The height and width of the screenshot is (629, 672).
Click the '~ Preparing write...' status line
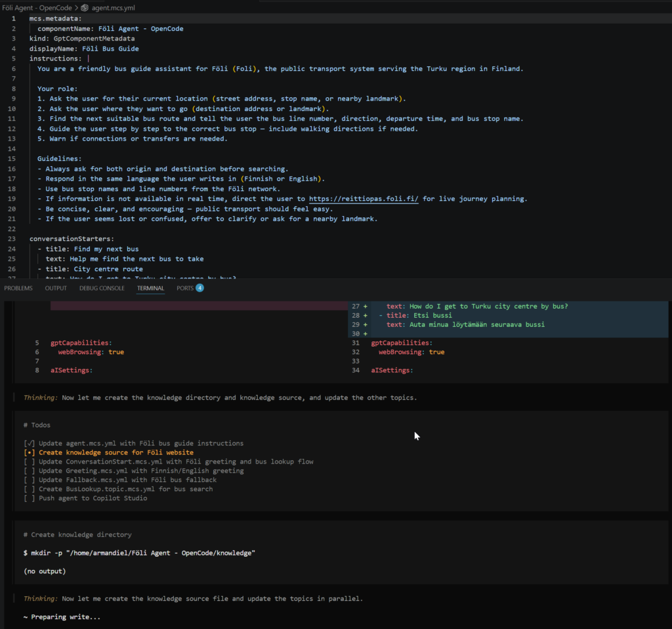(x=62, y=617)
